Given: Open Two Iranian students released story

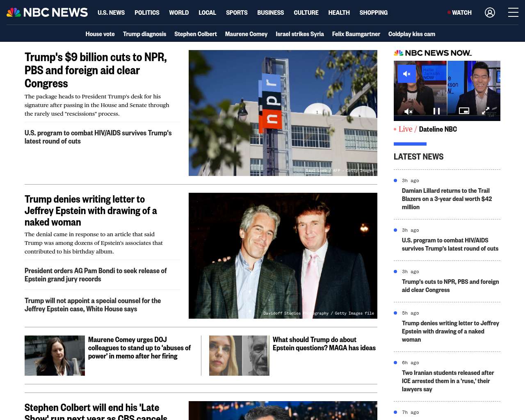Looking at the screenshot, I should [448, 381].
